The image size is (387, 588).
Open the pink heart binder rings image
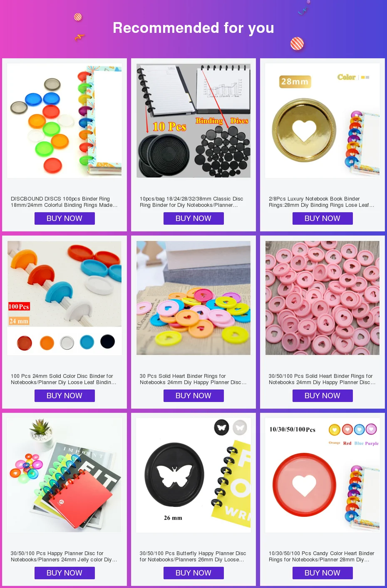tap(322, 298)
